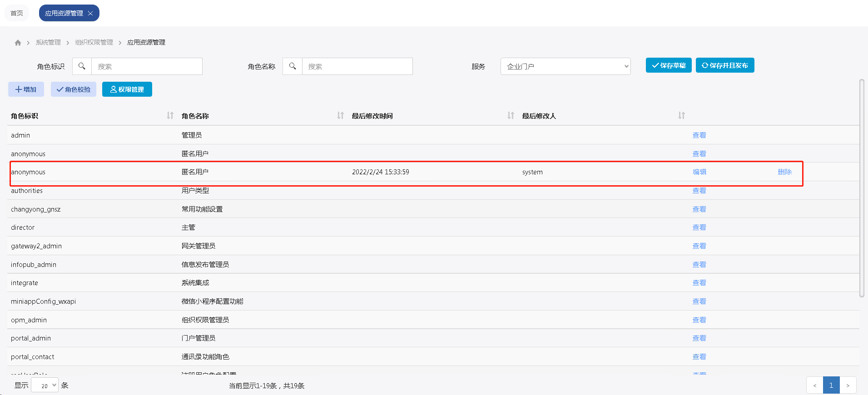View the changyong_gnsz role
Viewport: 868px width, 395px height.
tap(699, 209)
